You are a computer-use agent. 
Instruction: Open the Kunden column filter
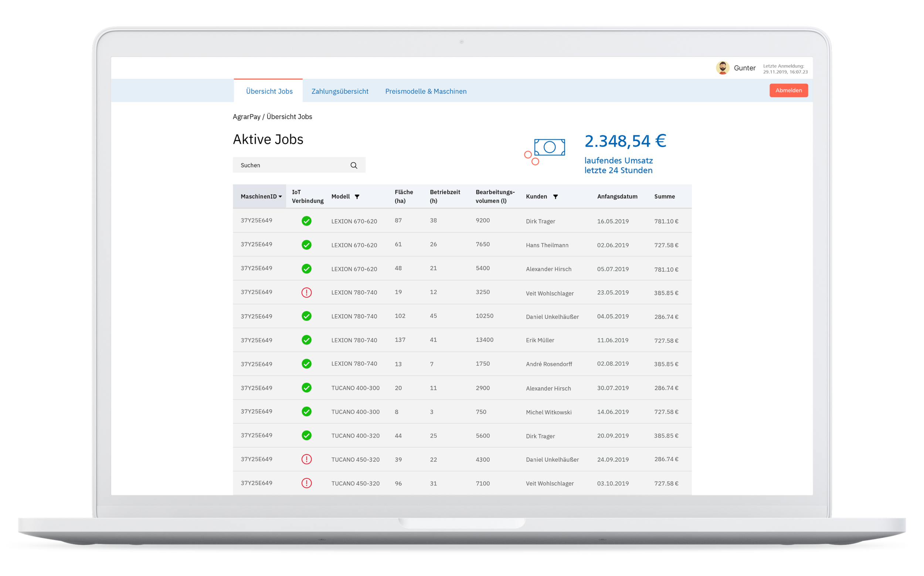[x=555, y=197]
